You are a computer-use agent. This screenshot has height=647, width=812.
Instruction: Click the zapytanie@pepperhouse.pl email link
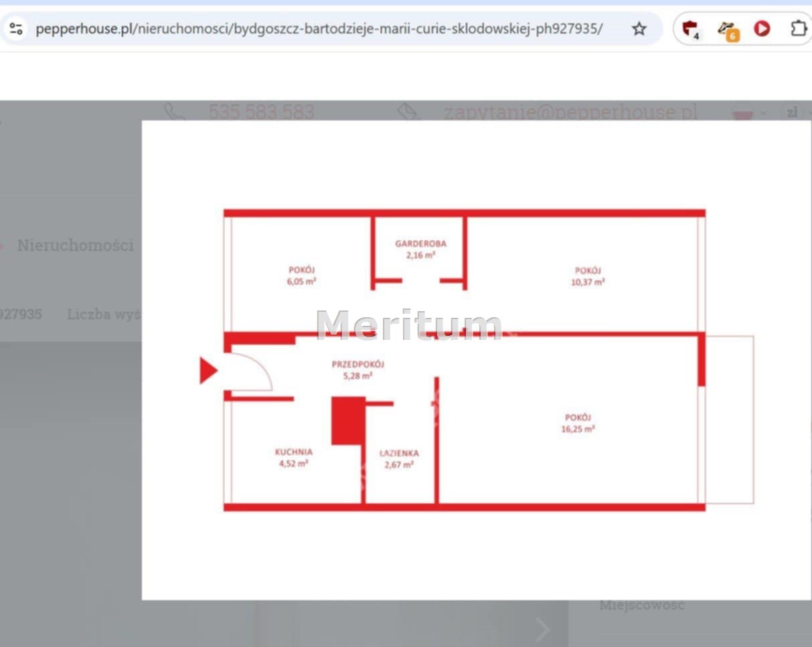pyautogui.click(x=570, y=111)
